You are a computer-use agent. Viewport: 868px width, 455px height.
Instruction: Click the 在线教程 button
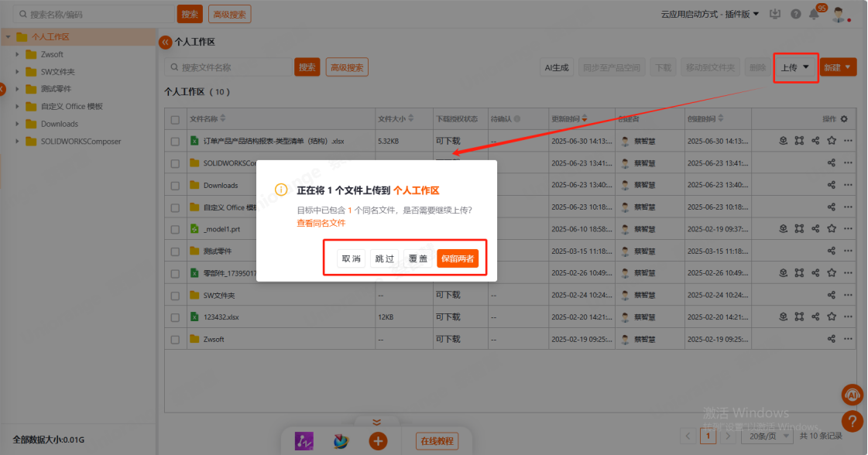437,441
